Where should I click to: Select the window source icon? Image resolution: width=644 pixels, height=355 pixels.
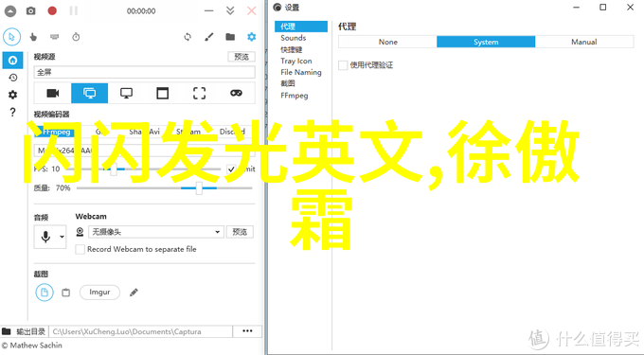click(x=163, y=93)
